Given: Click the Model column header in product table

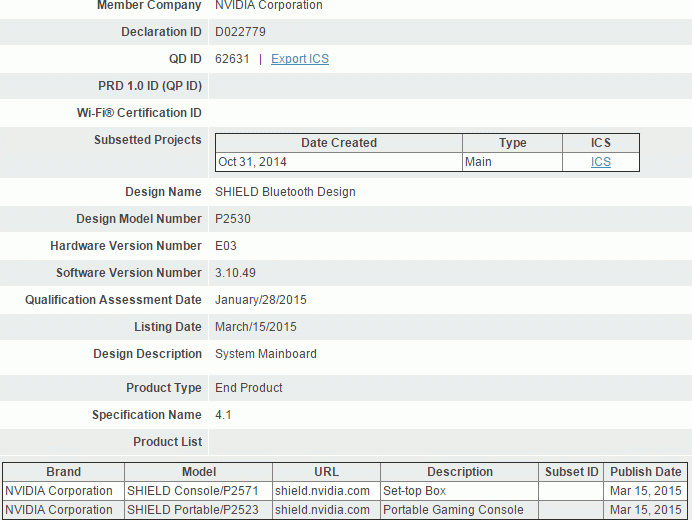Looking at the screenshot, I should tap(198, 472).
